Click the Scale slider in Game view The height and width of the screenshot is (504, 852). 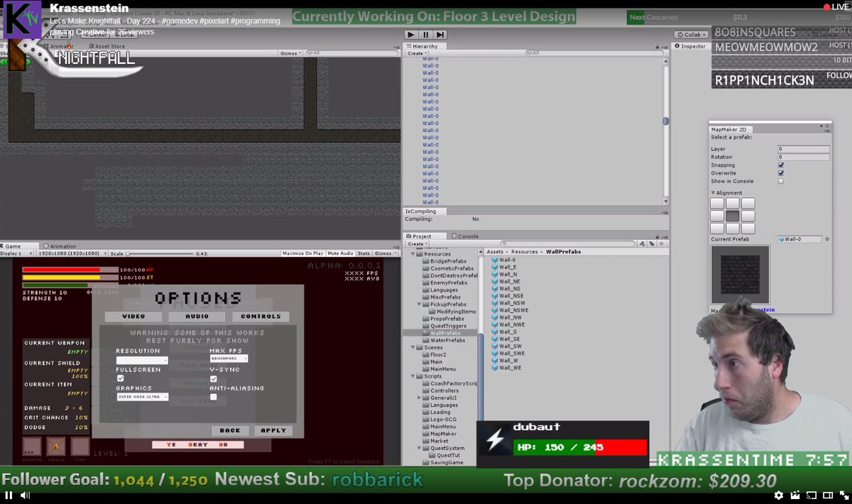point(159,253)
